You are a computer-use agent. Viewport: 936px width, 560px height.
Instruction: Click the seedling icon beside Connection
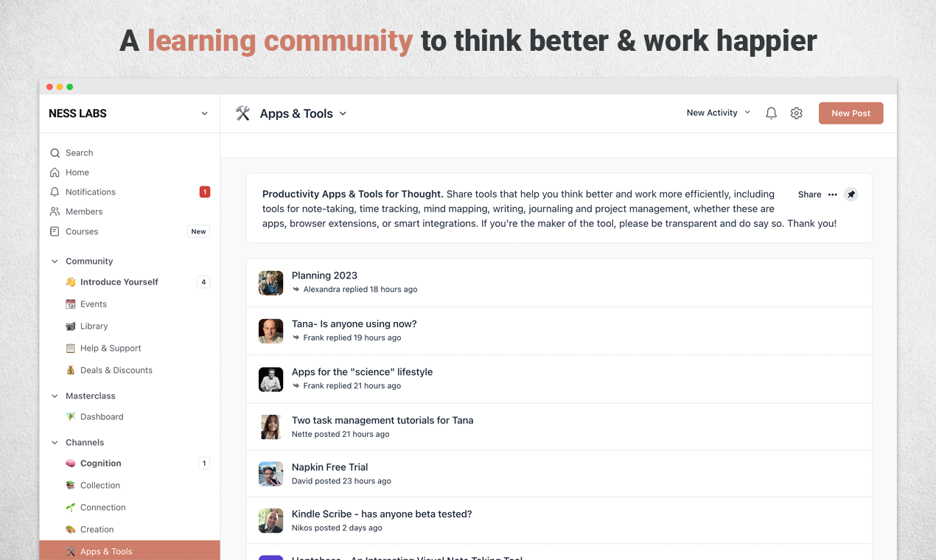pyautogui.click(x=71, y=508)
